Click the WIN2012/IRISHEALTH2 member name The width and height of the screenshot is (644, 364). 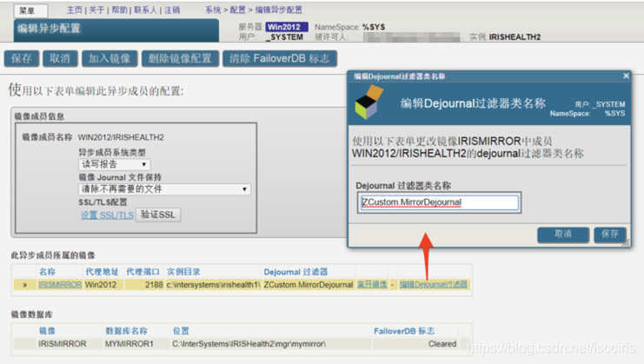[x=121, y=137]
